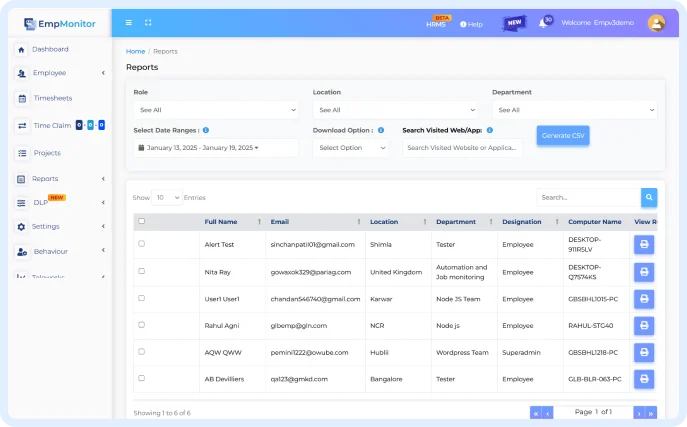This screenshot has width=687, height=427.
Task: Expand the Department dropdown
Action: pyautogui.click(x=574, y=110)
